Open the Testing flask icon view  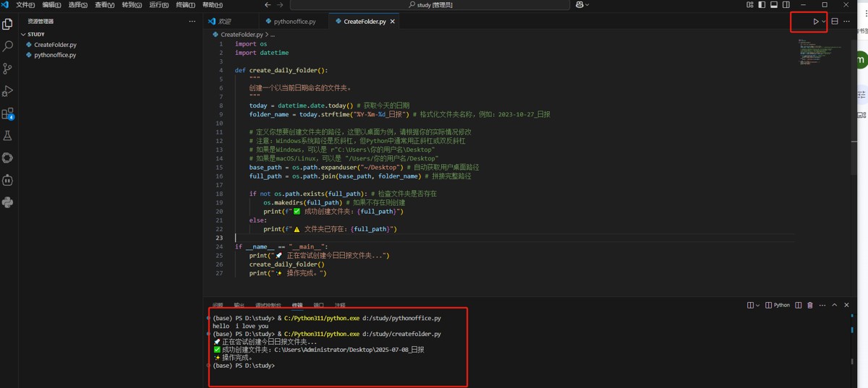pyautogui.click(x=8, y=135)
